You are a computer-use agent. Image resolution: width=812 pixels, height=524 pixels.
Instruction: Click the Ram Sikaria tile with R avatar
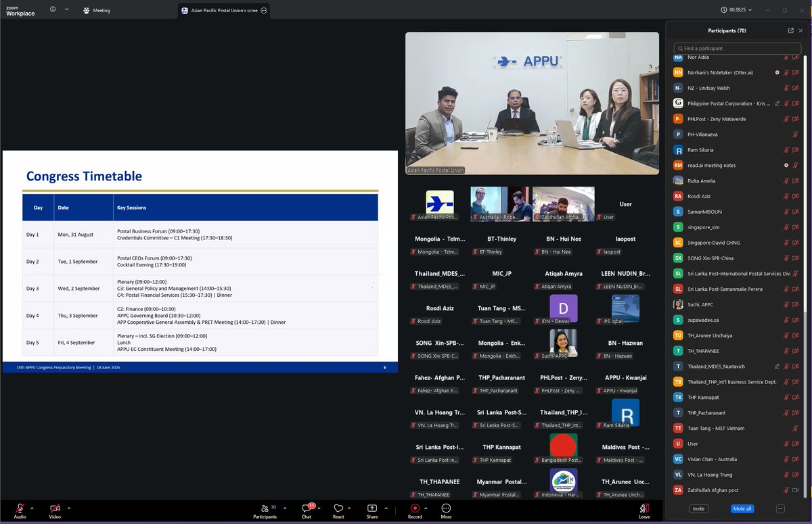click(x=626, y=412)
